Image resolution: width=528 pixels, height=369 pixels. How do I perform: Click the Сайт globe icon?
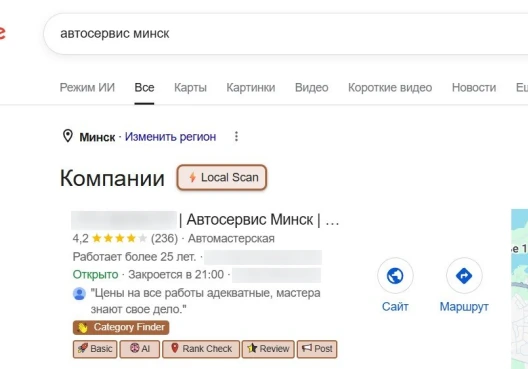(395, 276)
